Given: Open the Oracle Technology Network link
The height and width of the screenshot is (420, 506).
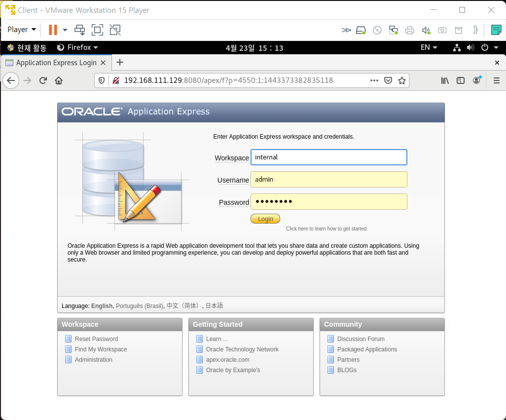Looking at the screenshot, I should coord(242,349).
